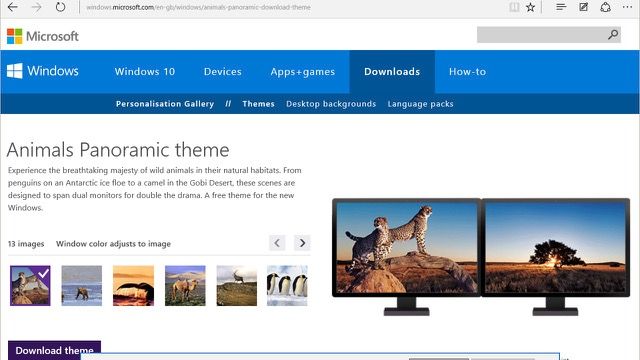
Task: Open the share icon in the browser toolbar
Action: click(605, 7)
